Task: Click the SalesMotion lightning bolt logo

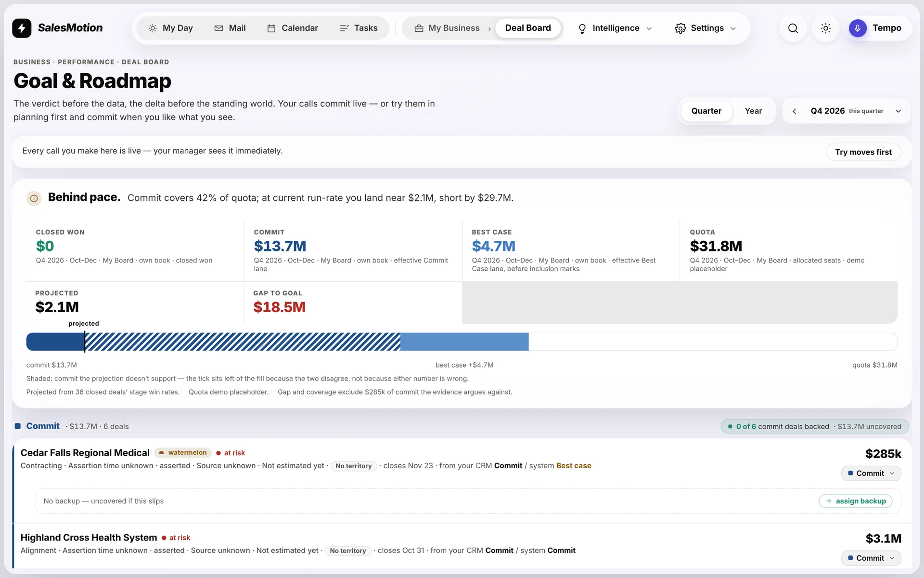Action: (22, 28)
